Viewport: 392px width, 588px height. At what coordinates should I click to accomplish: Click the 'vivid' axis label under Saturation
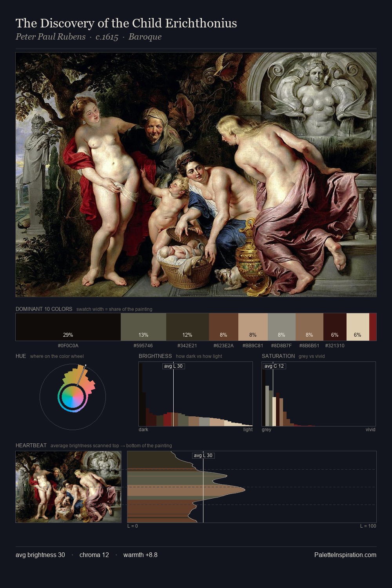click(370, 430)
